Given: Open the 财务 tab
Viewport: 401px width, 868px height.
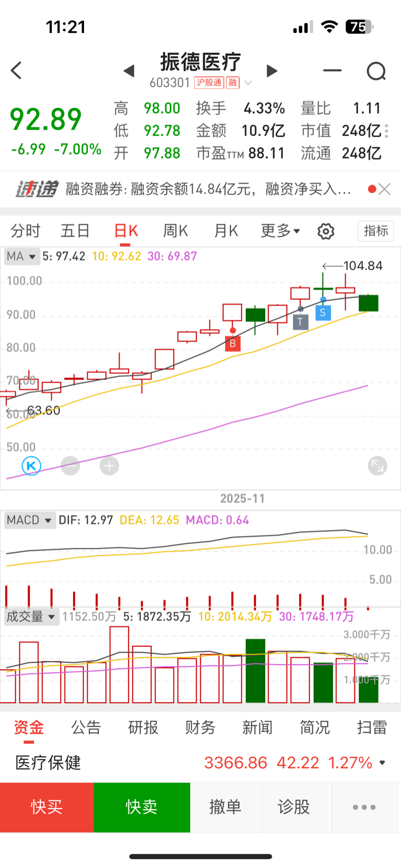Looking at the screenshot, I should 200,727.
